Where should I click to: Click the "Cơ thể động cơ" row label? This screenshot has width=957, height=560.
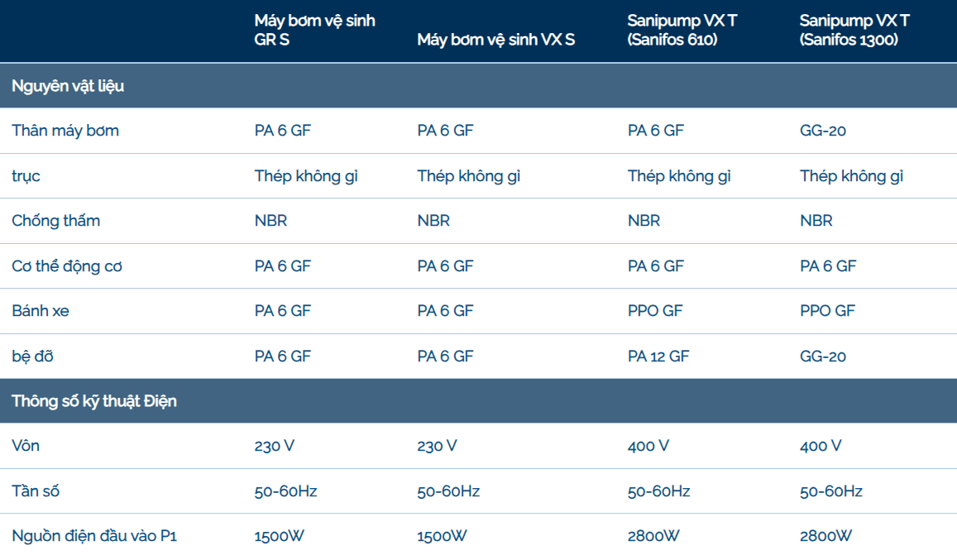67,266
